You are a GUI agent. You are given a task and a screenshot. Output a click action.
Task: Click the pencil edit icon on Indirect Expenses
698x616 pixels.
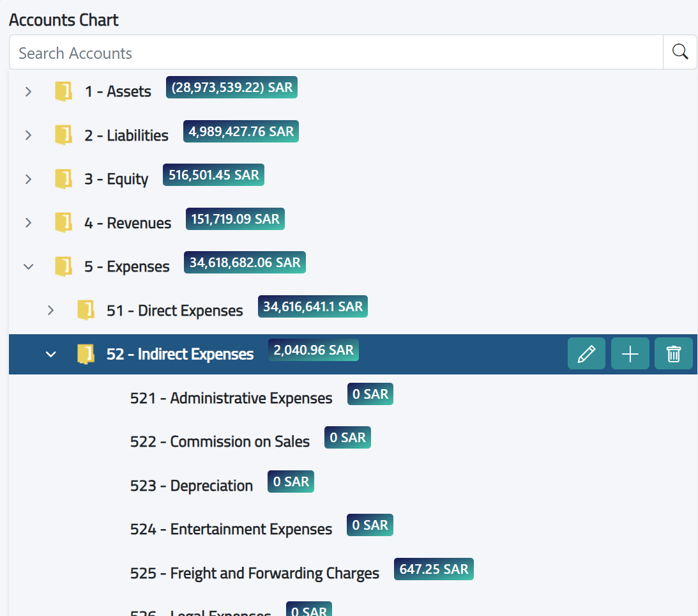pyautogui.click(x=586, y=353)
